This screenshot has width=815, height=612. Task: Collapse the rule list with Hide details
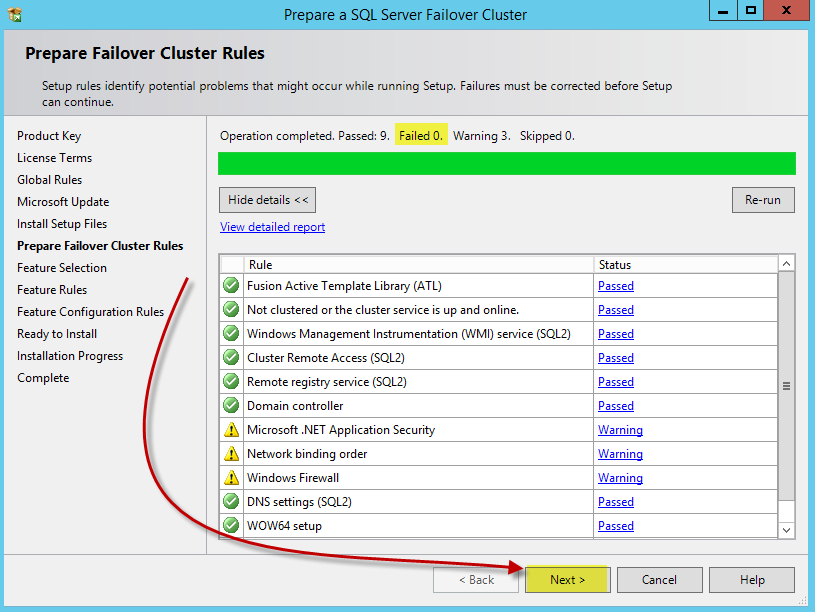click(x=267, y=200)
